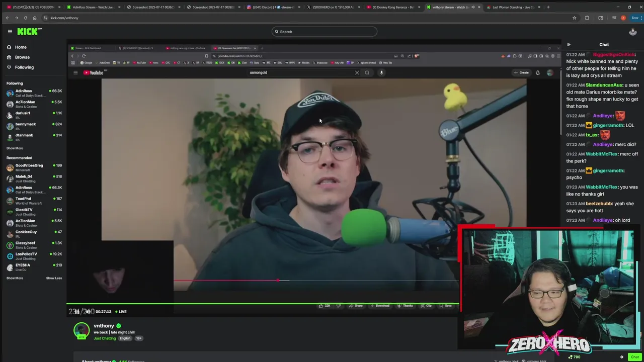The image size is (644, 362).
Task: Click the KICK logo
Action: tap(29, 31)
